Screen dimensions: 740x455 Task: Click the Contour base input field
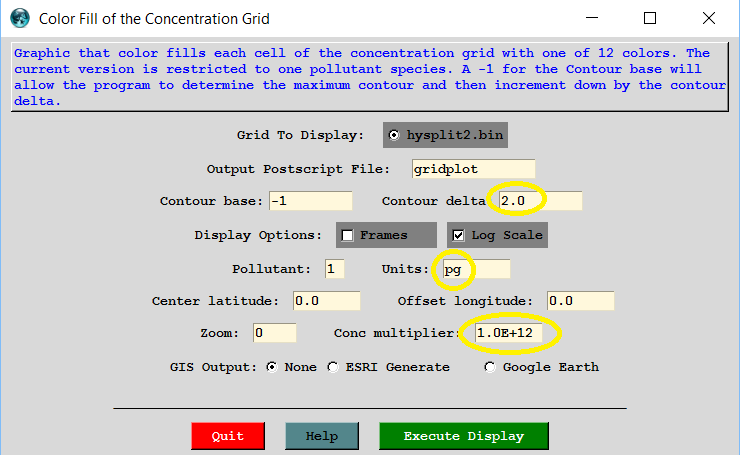point(309,201)
